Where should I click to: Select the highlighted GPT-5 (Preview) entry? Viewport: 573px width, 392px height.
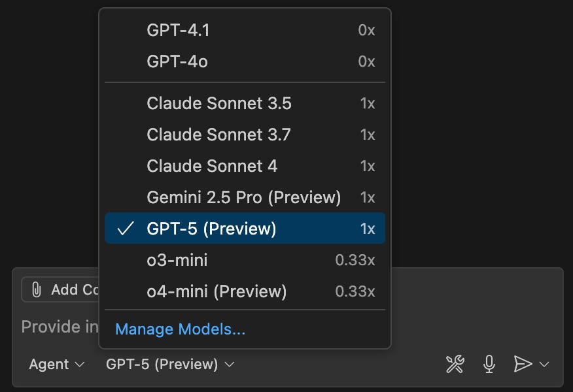pyautogui.click(x=209, y=229)
